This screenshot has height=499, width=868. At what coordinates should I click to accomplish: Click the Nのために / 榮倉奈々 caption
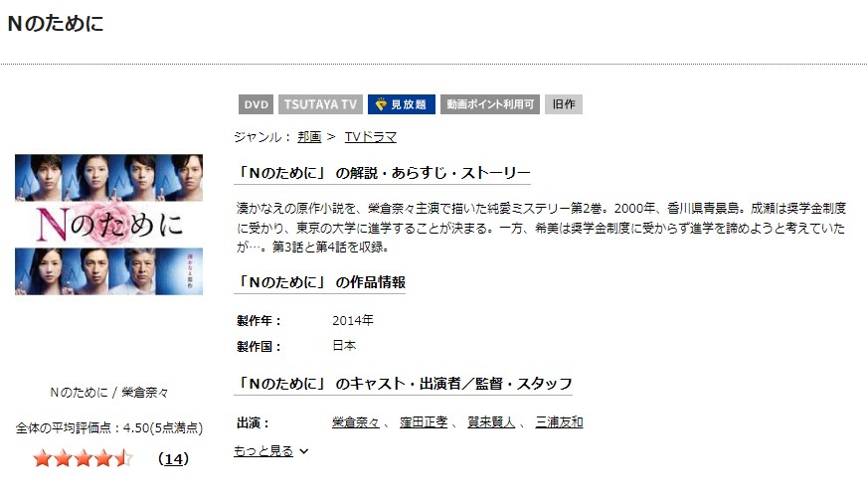click(x=109, y=393)
